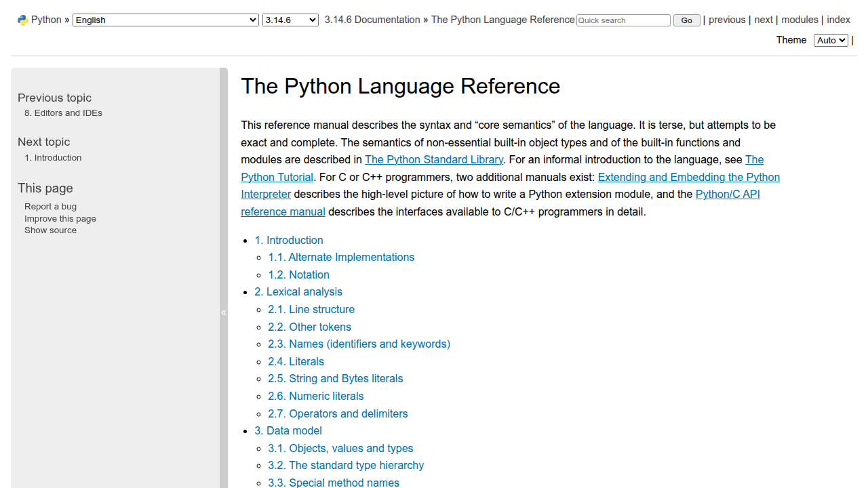Open 1.1. Alternate Implementations

pos(341,258)
